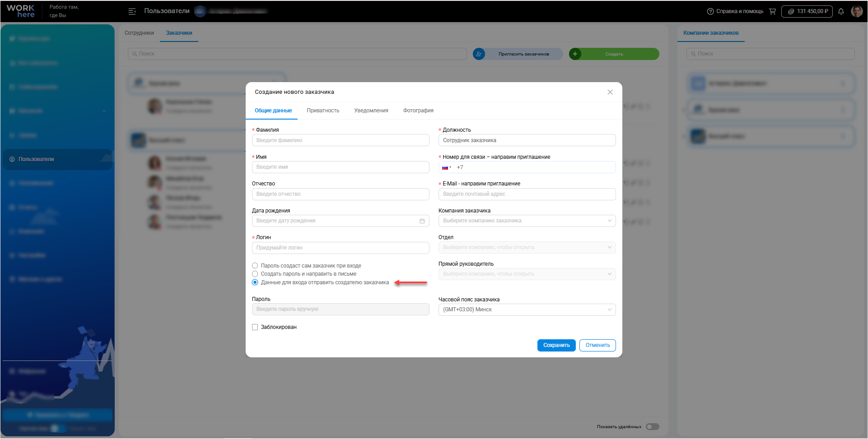Screen dimensions: 868x439
Task: Click search icon in main Поиск field
Action: coord(135,54)
